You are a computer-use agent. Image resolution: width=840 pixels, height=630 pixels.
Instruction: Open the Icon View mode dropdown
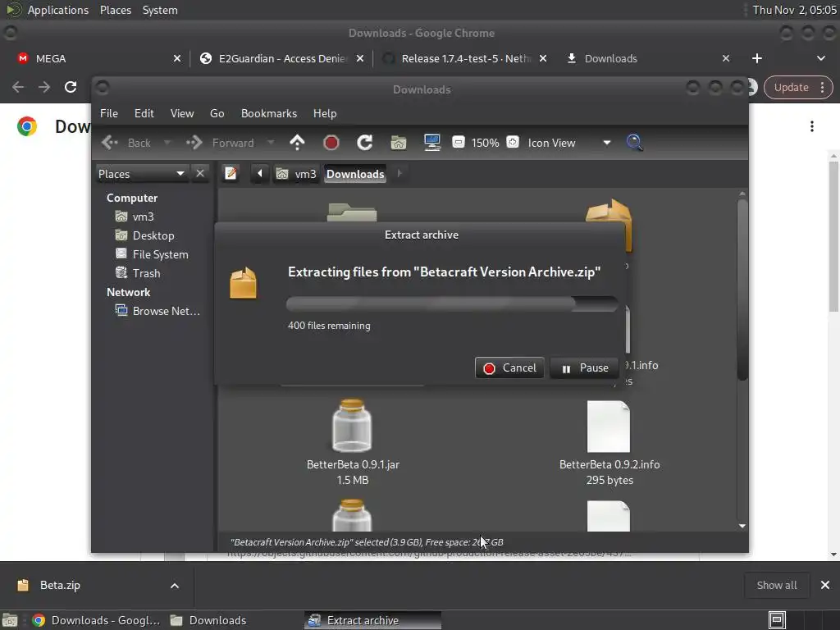[569, 143]
